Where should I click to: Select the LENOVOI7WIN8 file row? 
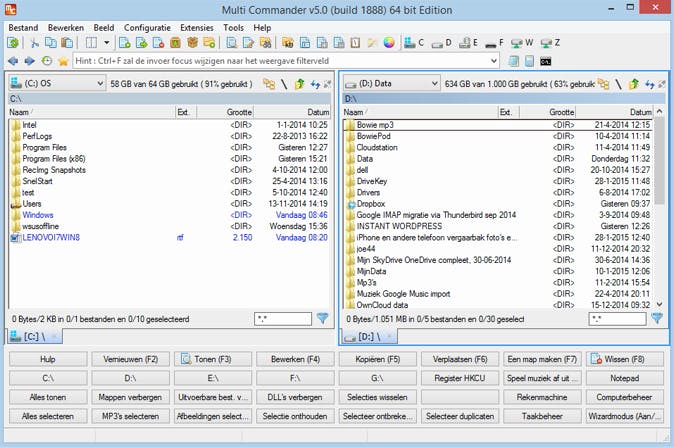[169, 238]
